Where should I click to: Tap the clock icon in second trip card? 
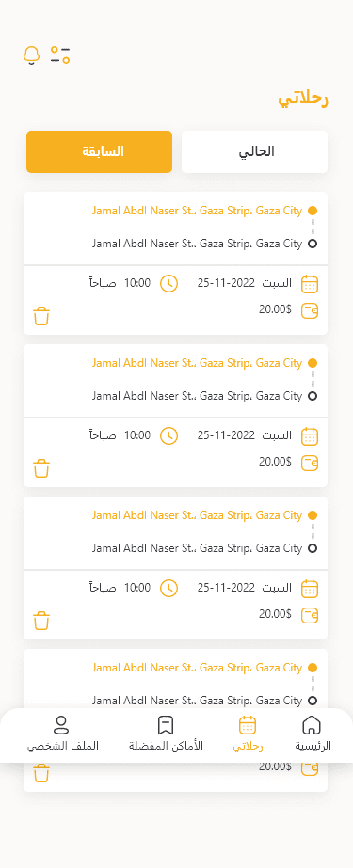click(x=169, y=436)
